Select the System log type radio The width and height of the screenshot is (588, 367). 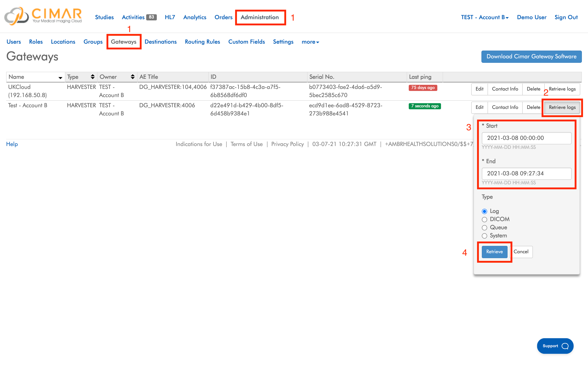click(x=484, y=236)
